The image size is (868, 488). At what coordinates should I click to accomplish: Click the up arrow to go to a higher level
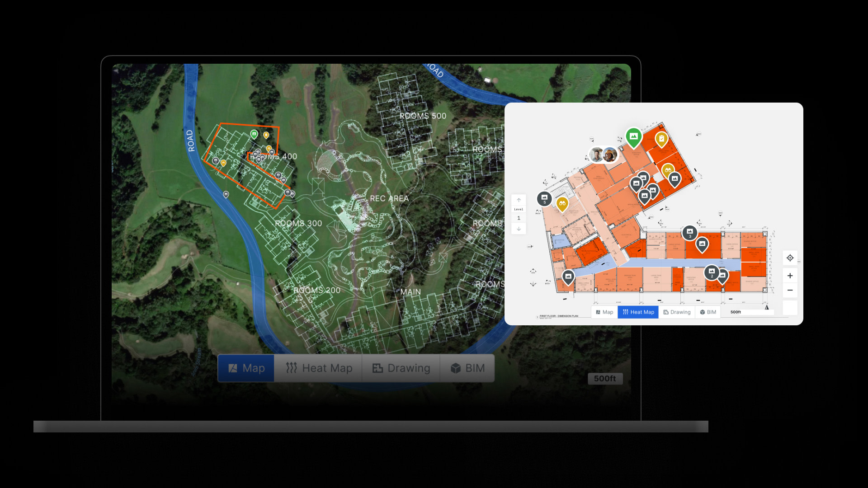[519, 199]
